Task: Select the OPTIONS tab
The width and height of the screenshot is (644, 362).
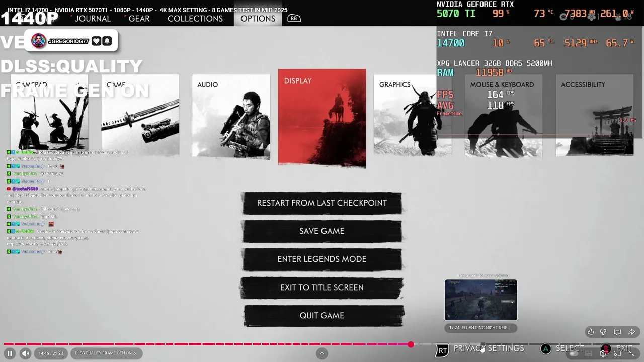Action: [258, 19]
